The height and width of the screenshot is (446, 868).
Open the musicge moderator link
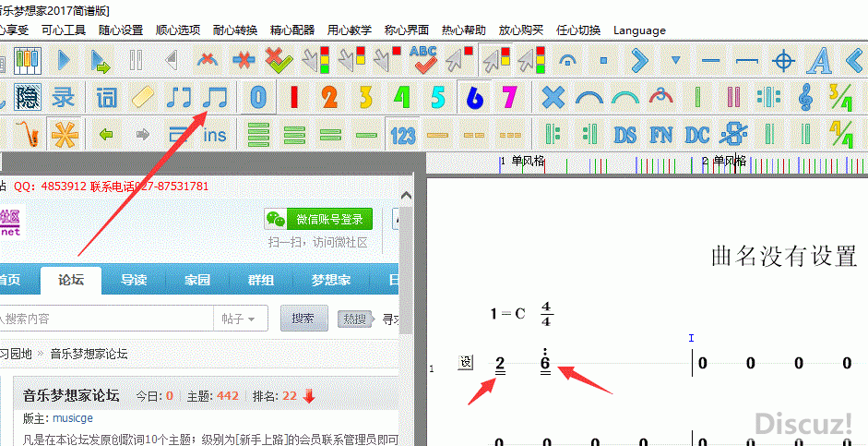(73, 417)
